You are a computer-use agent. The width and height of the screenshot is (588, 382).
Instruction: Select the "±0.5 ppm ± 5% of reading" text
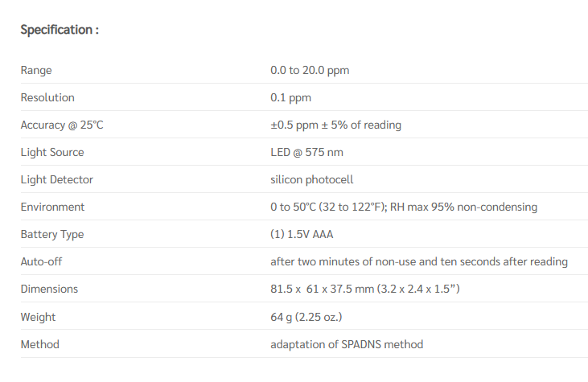pyautogui.click(x=335, y=125)
